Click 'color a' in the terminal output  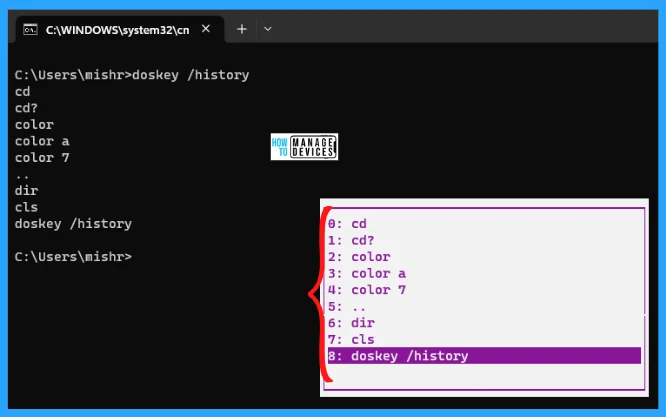tap(42, 141)
